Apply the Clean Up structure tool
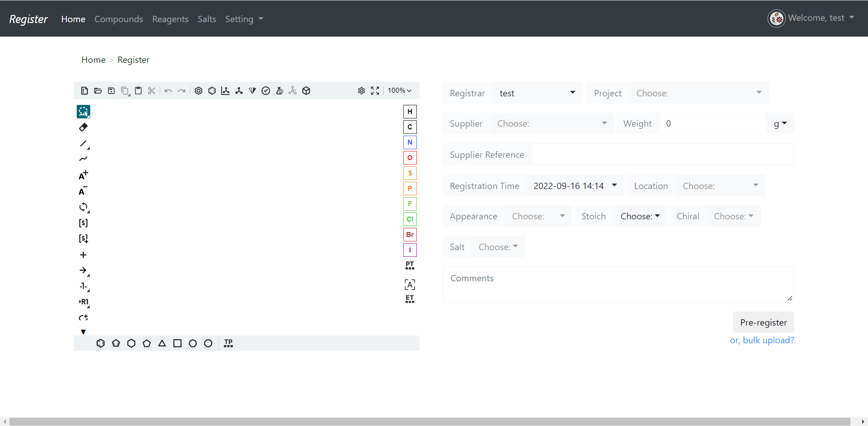The width and height of the screenshot is (868, 426). pos(239,91)
